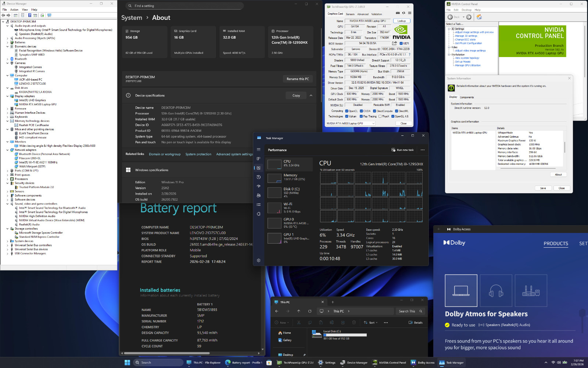Toggle the Ray Tracing checkbox in GPU-Z
The image size is (588, 368).
tap(361, 116)
